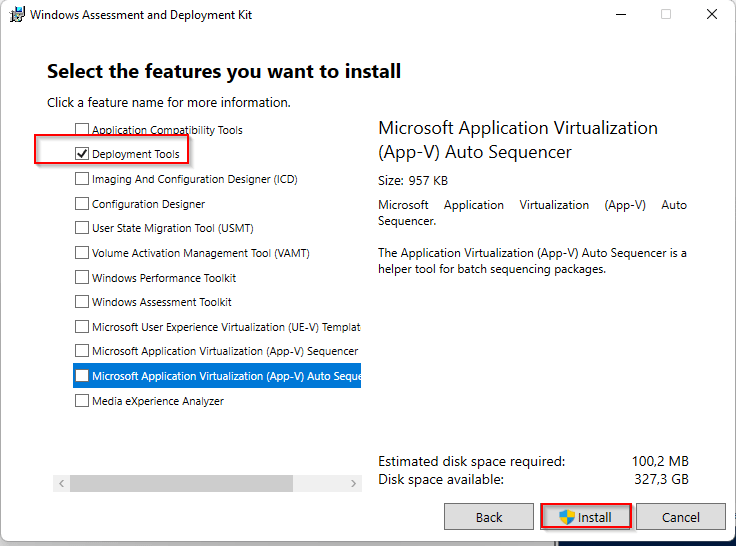
Task: Enable the Media eXperience Analyzer checkbox
Action: [82, 401]
